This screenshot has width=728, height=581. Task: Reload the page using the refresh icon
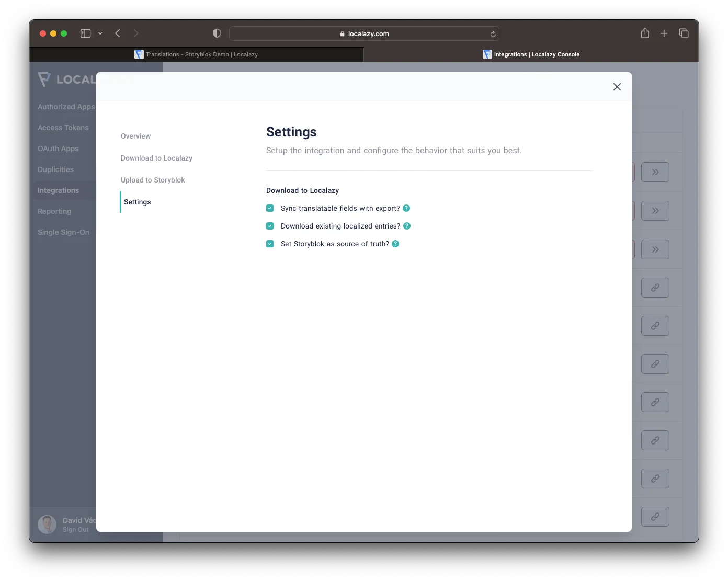pos(493,34)
